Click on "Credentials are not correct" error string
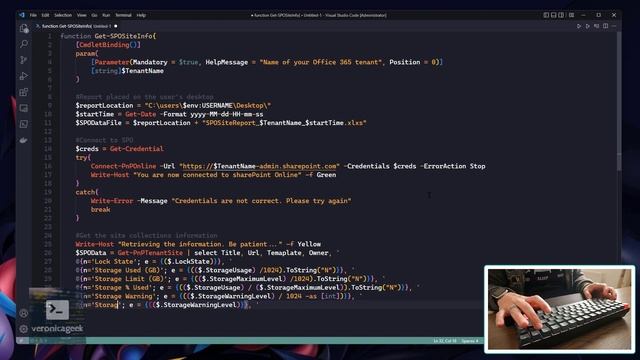The image size is (640, 360). pyautogui.click(x=261, y=200)
